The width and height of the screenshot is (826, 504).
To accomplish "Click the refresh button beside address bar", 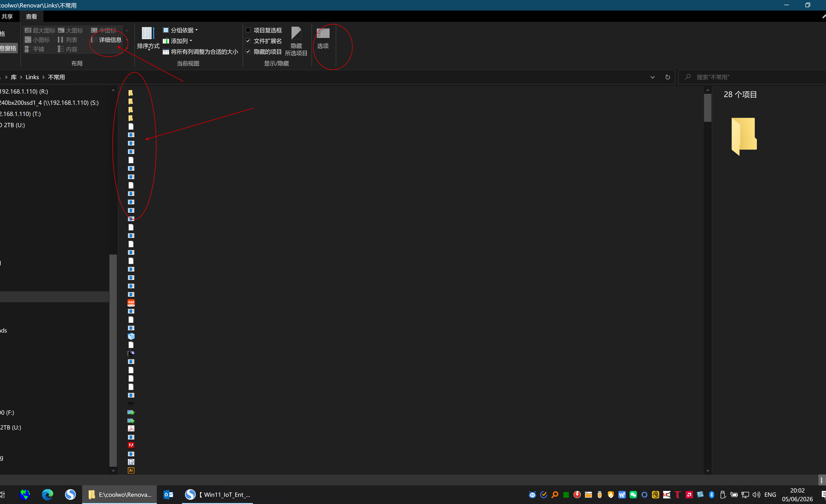I will 667,77.
